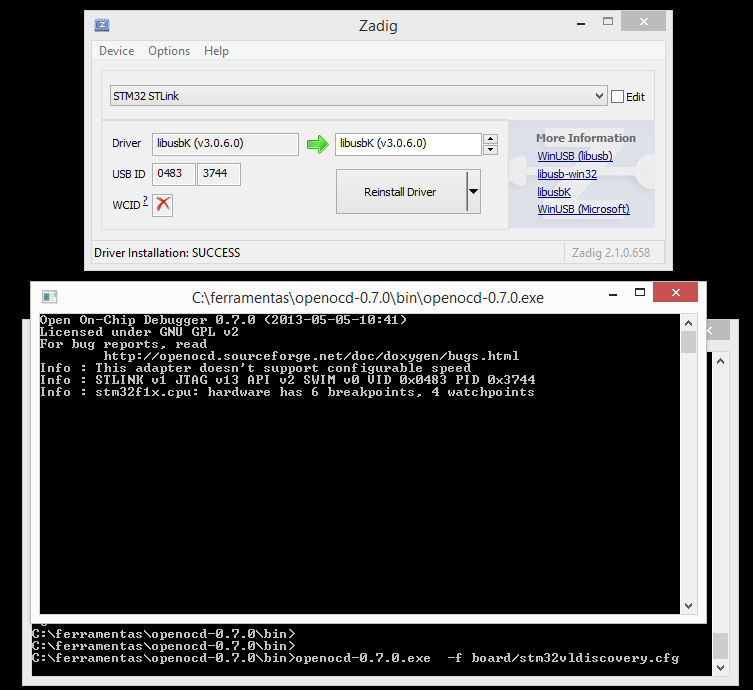Open the STM32 STLink device dropdown
Image resolution: width=753 pixels, height=690 pixels.
(x=358, y=96)
